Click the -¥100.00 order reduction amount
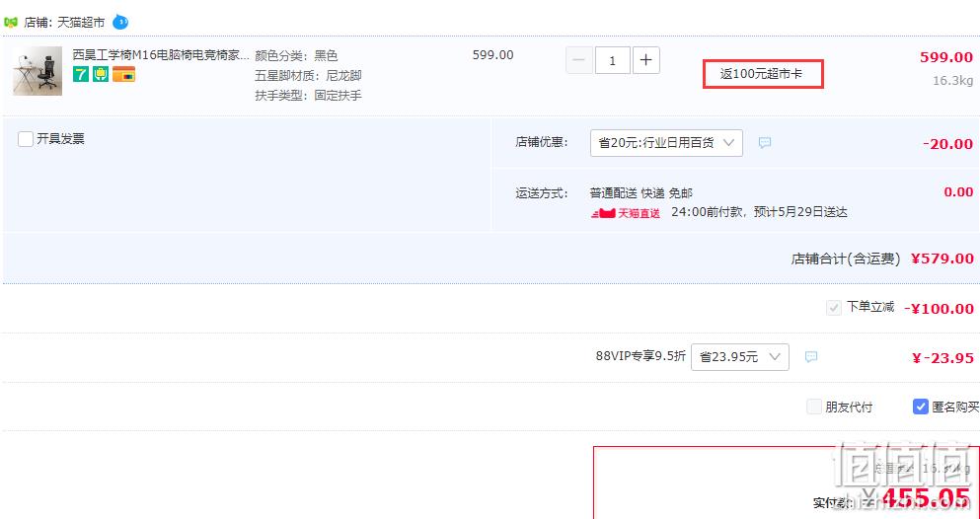980x519 pixels. coord(939,309)
